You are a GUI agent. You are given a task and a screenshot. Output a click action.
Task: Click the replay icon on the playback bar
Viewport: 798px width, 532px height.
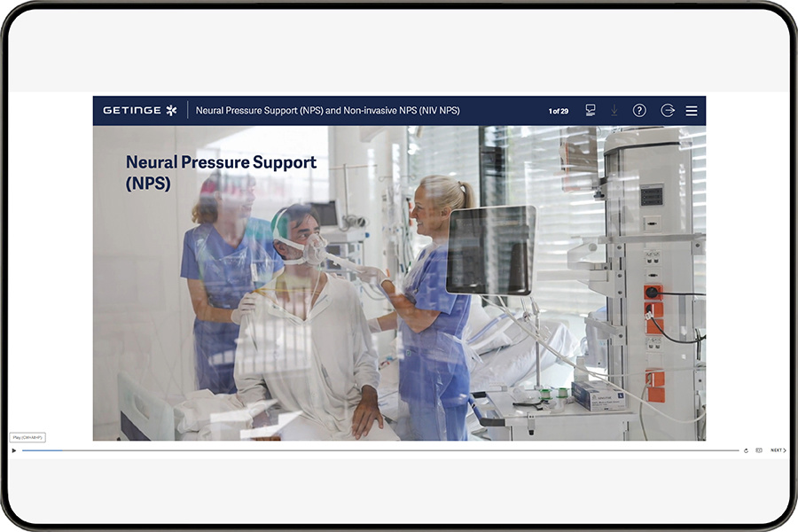pyautogui.click(x=746, y=450)
